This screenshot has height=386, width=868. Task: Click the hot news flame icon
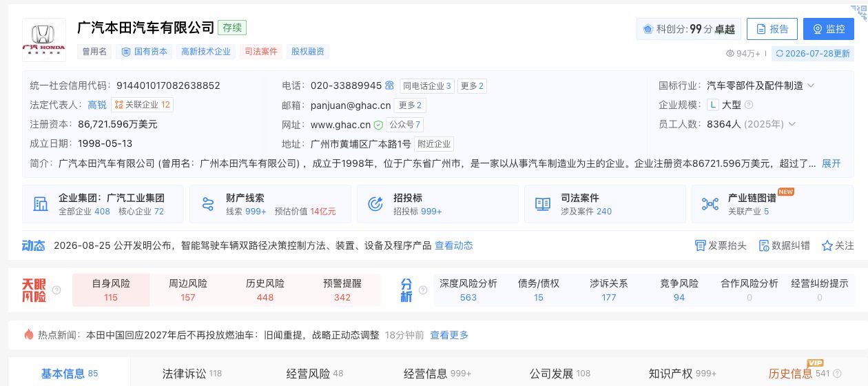pos(28,335)
